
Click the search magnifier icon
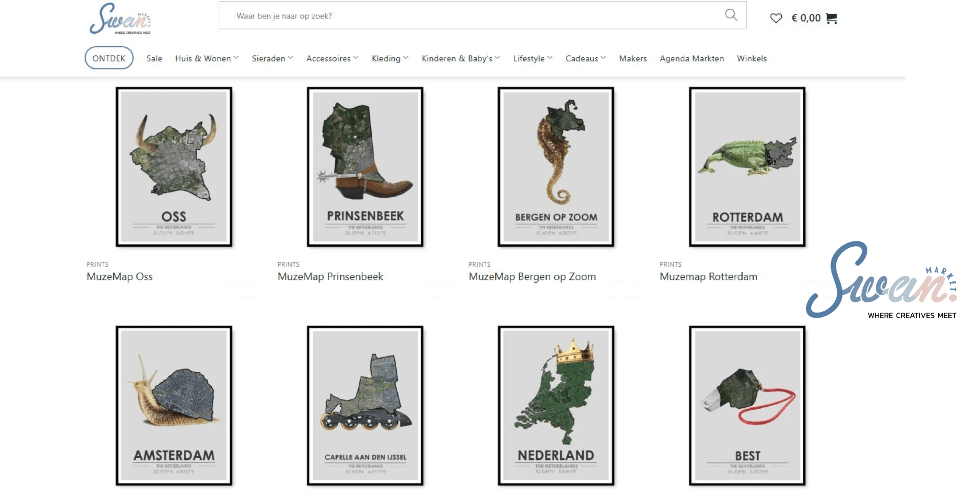730,15
